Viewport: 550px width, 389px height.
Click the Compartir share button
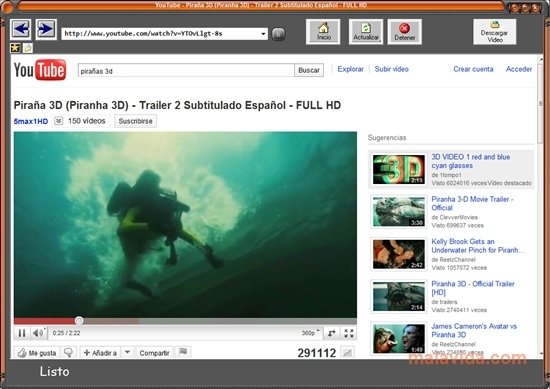[154, 353]
